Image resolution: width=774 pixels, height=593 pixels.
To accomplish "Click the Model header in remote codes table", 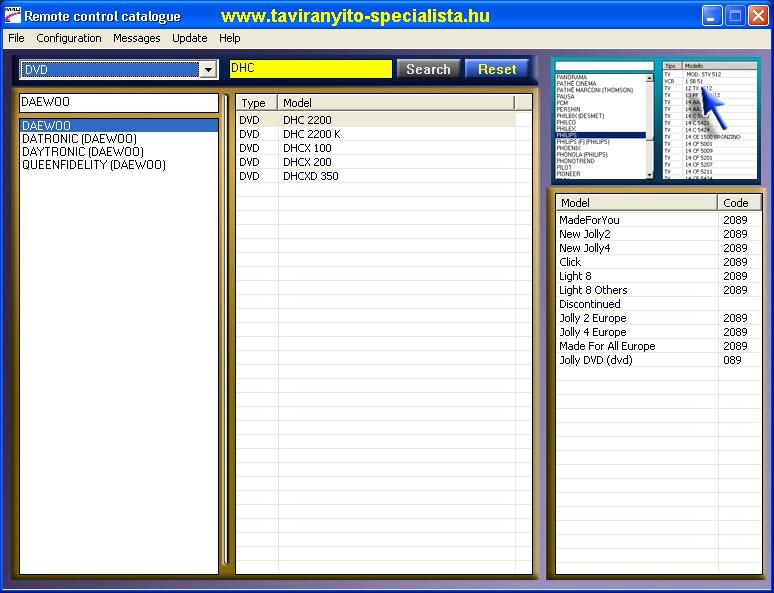I will [x=637, y=203].
